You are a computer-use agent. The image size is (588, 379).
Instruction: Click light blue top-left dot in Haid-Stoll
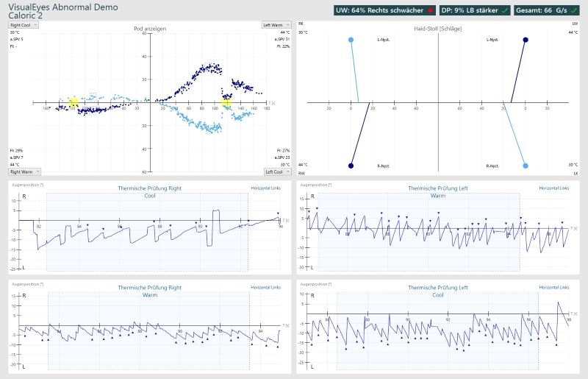351,40
